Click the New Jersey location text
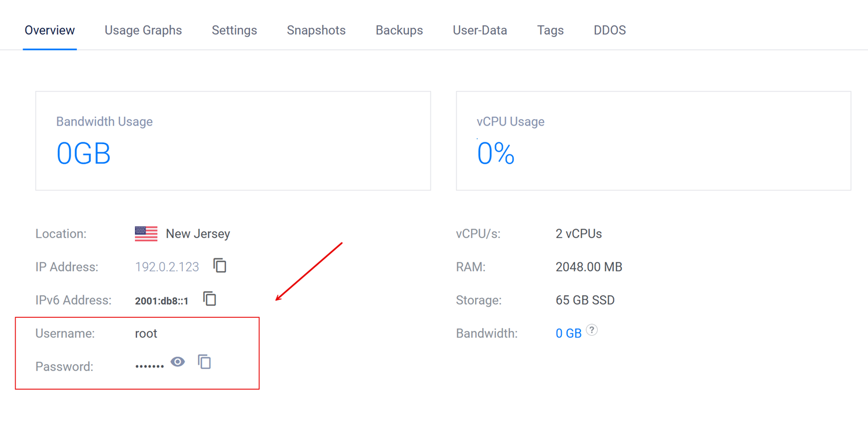The image size is (868, 422). tap(198, 234)
